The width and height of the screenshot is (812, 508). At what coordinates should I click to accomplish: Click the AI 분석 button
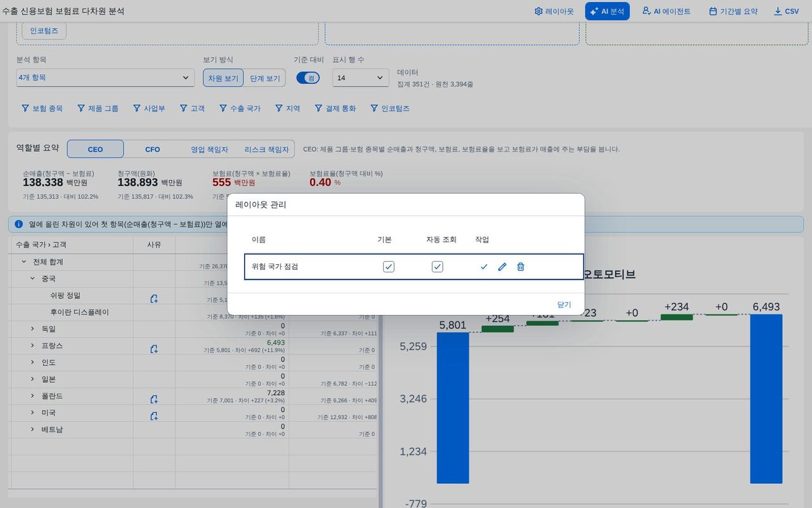point(607,11)
